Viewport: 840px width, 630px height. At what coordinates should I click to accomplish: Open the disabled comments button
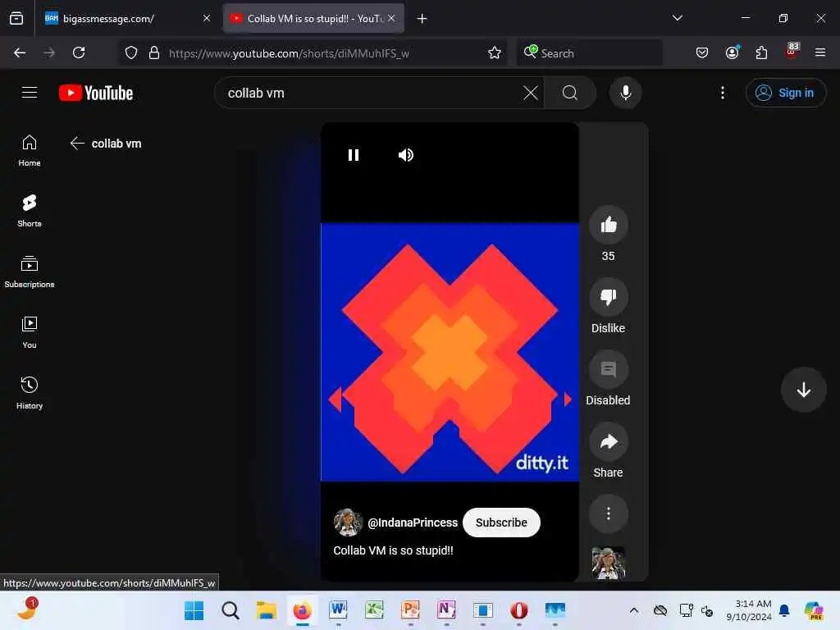point(608,369)
